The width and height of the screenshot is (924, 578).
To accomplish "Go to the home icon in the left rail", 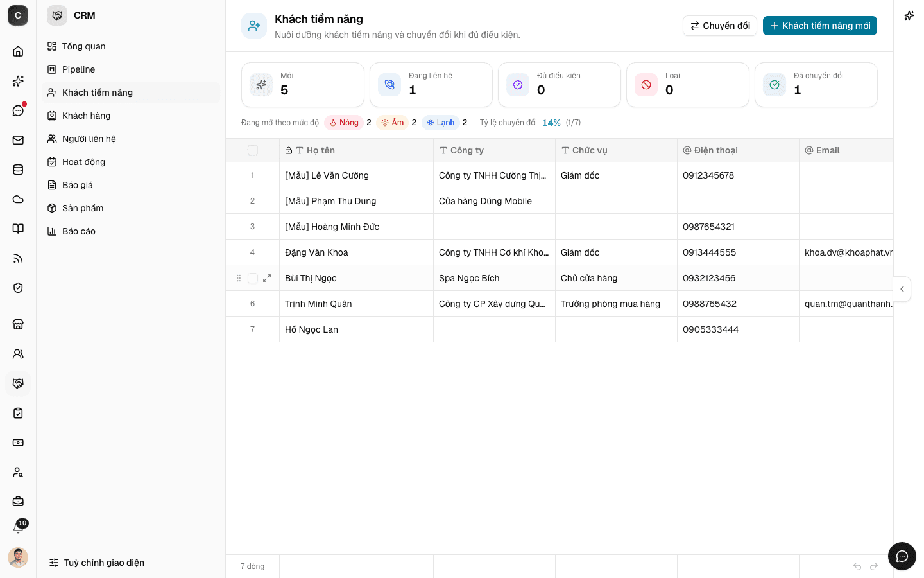I will pyautogui.click(x=18, y=51).
